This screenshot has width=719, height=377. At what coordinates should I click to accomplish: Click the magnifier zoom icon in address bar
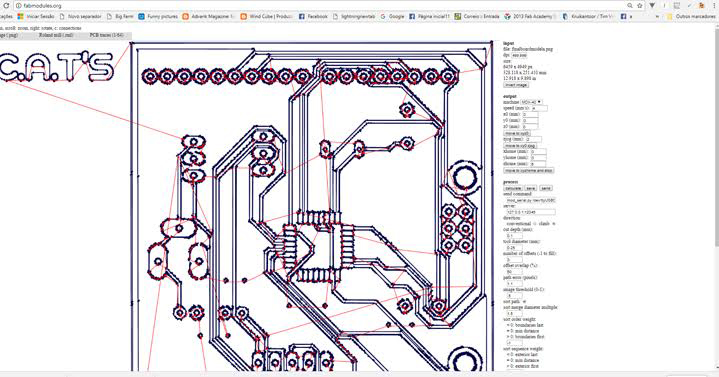(x=630, y=6)
